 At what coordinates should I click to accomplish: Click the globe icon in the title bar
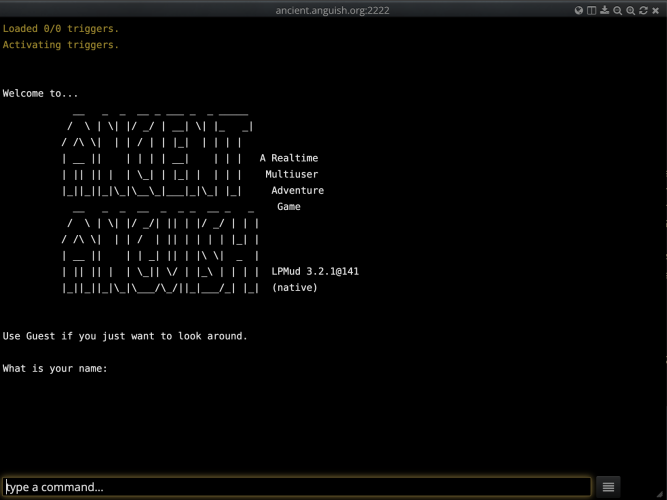tap(579, 10)
